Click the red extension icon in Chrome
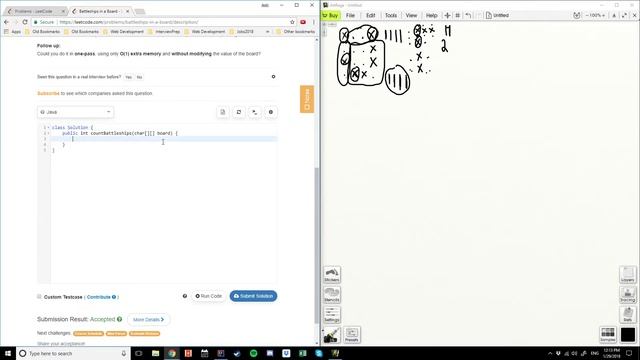Screen dimensions: 640x360 point(303,22)
